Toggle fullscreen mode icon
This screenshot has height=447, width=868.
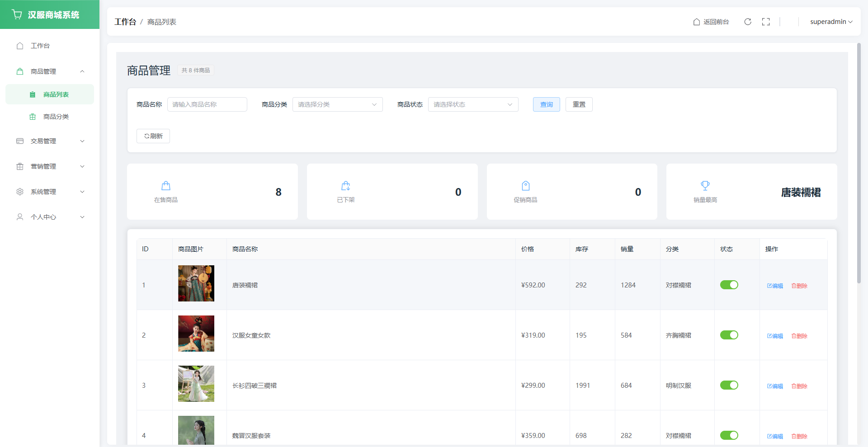766,22
